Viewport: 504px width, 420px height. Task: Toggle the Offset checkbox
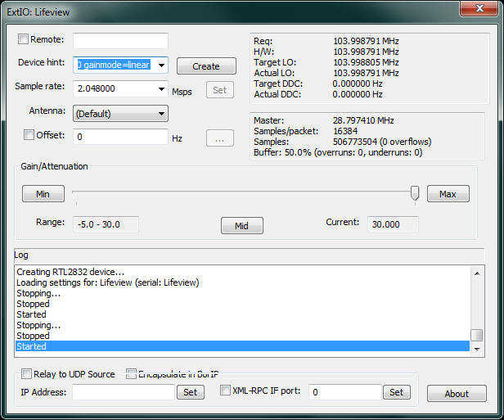point(29,134)
